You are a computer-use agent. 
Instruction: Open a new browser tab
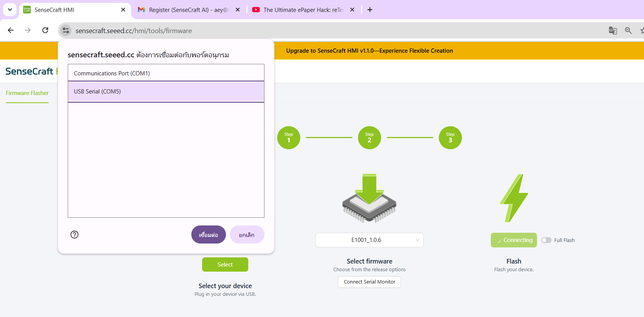(370, 10)
